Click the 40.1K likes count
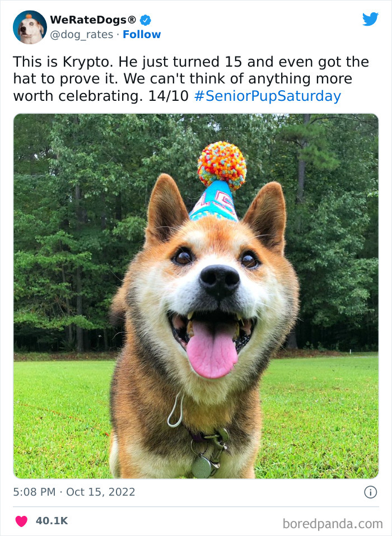This screenshot has height=536, width=392. click(x=52, y=521)
